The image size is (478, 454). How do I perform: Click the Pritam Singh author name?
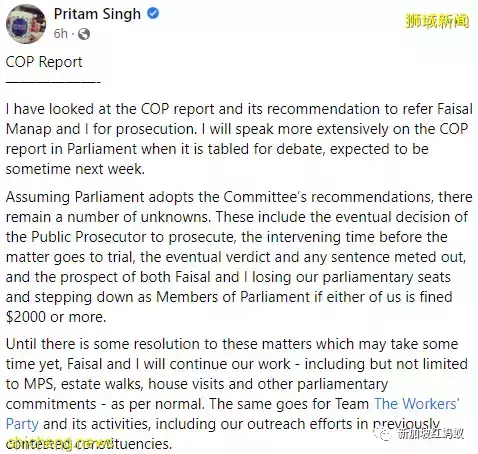97,14
